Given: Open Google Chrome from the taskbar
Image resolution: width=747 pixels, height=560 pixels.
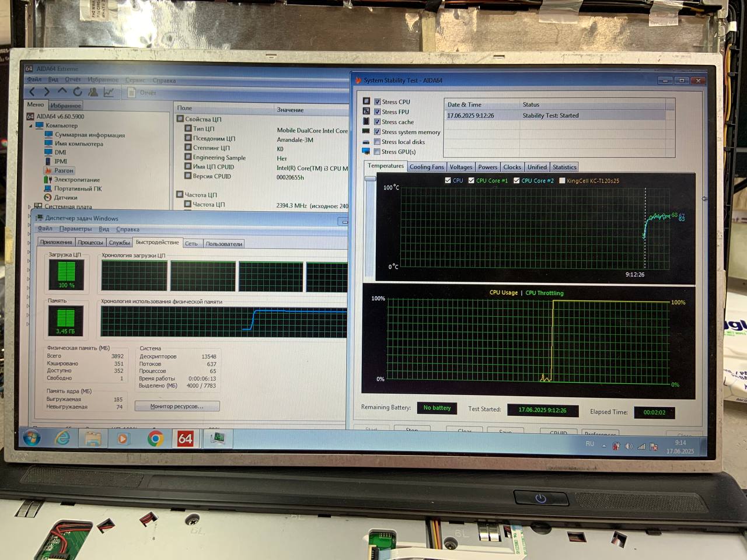Looking at the screenshot, I should (155, 438).
